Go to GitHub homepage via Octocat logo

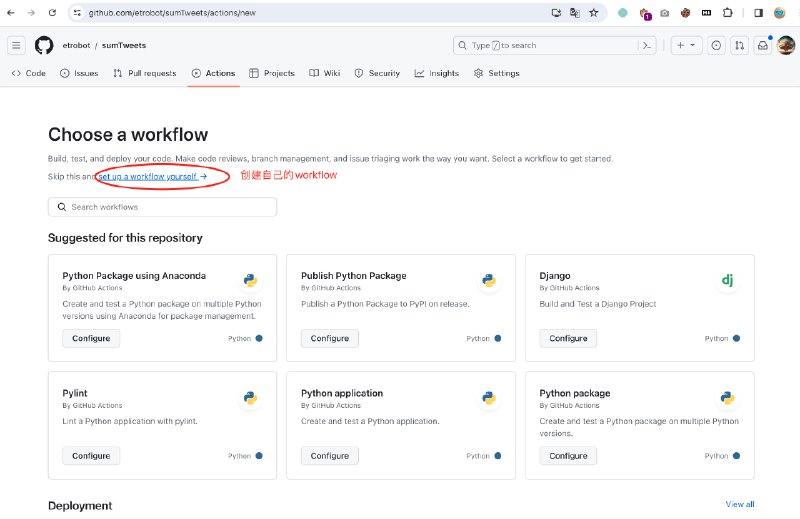(x=44, y=45)
